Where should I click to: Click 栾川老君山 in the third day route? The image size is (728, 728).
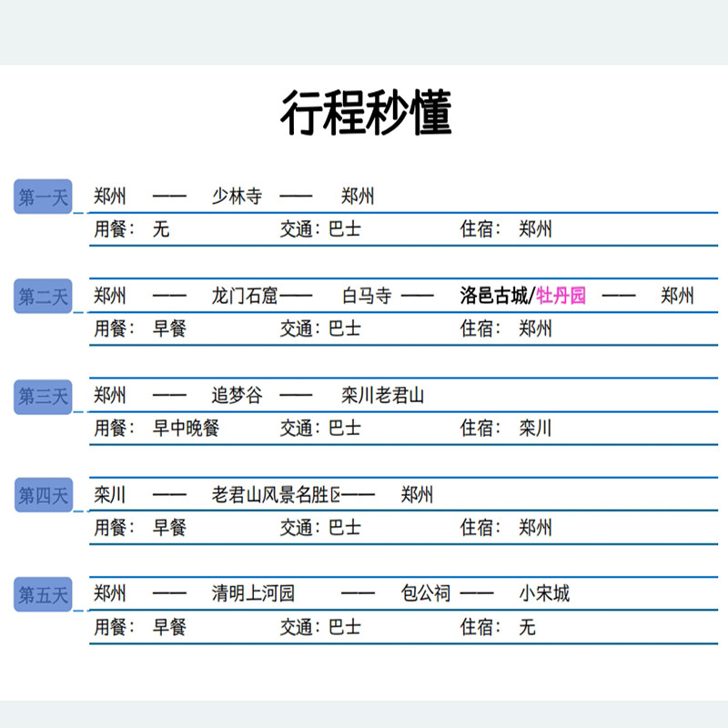click(382, 396)
